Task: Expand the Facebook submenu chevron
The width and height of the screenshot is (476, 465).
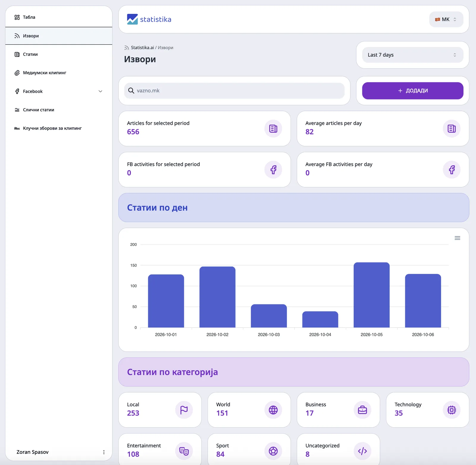Action: pos(100,91)
